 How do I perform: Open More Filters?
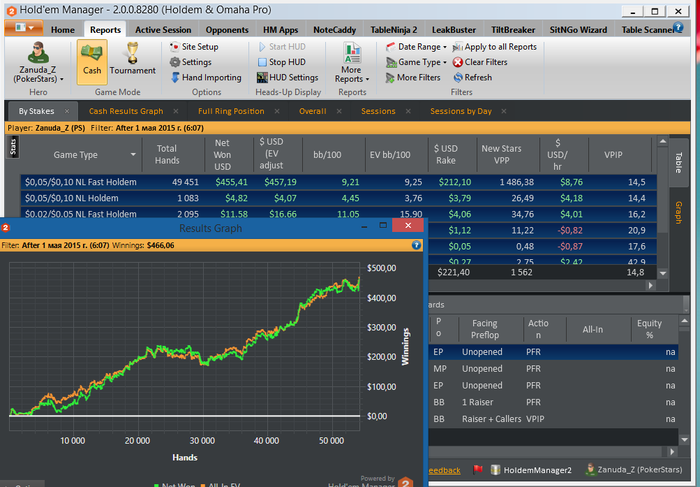pyautogui.click(x=413, y=77)
